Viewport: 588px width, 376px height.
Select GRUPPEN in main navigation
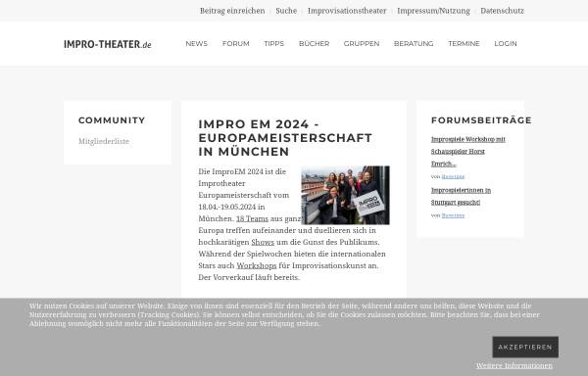[x=362, y=43]
